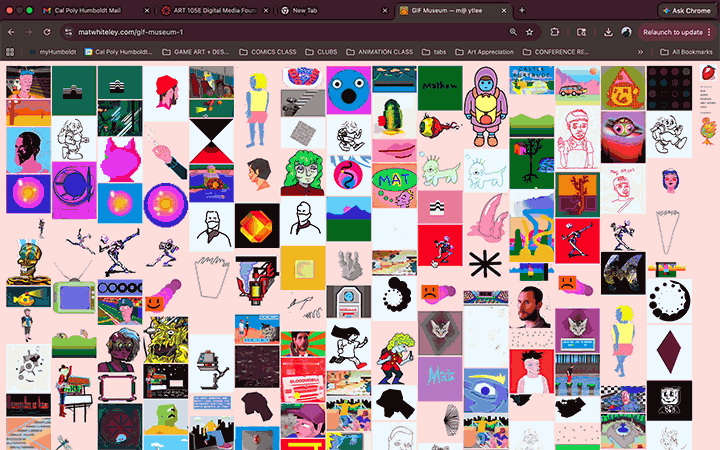Viewport: 720px width, 450px height.
Task: Open the blue surprised face GIF
Action: pyautogui.click(x=349, y=90)
